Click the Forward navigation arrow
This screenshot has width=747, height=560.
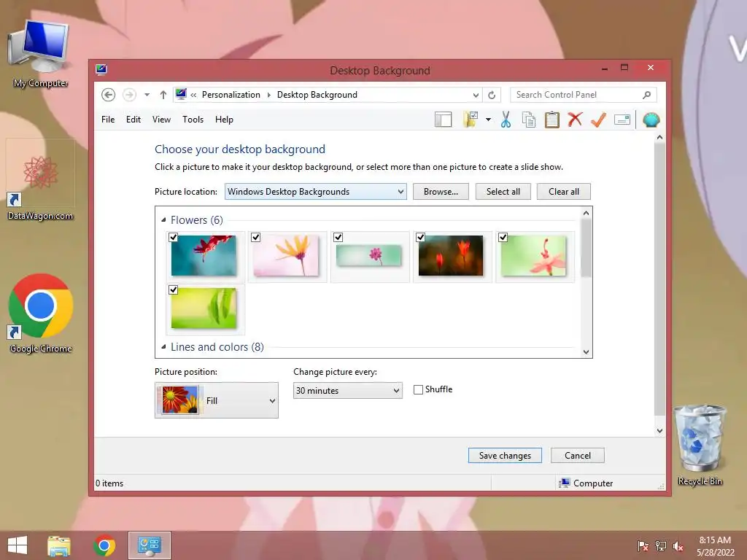click(x=129, y=95)
